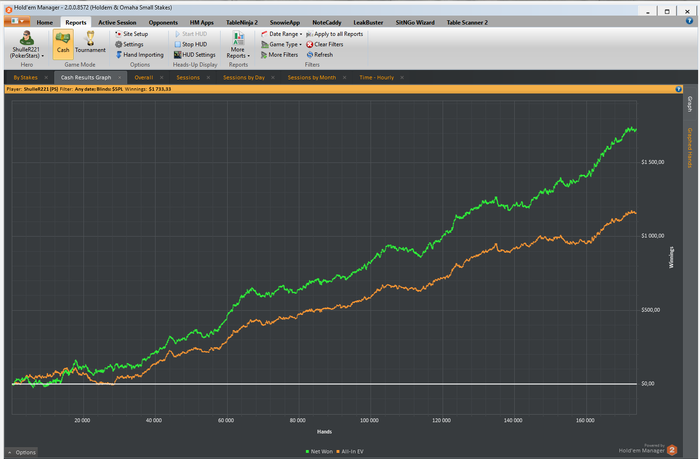The width and height of the screenshot is (700, 459).
Task: Open the Active Session tab
Action: click(117, 22)
